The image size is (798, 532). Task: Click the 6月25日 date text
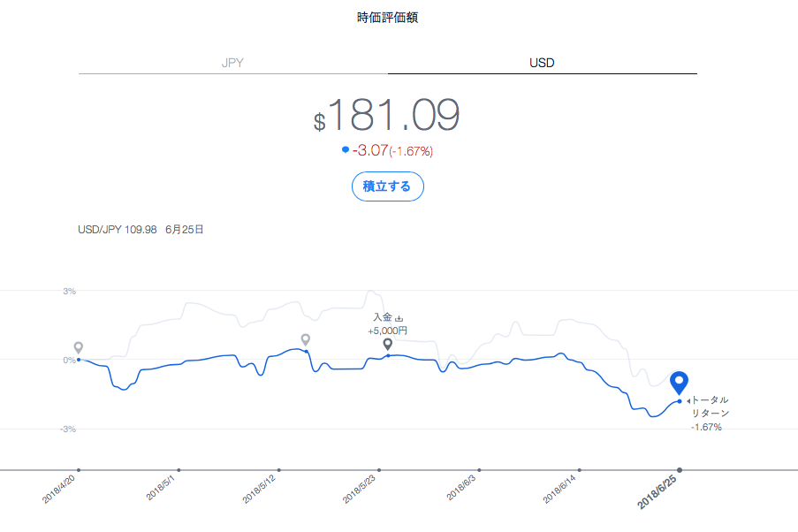184,230
